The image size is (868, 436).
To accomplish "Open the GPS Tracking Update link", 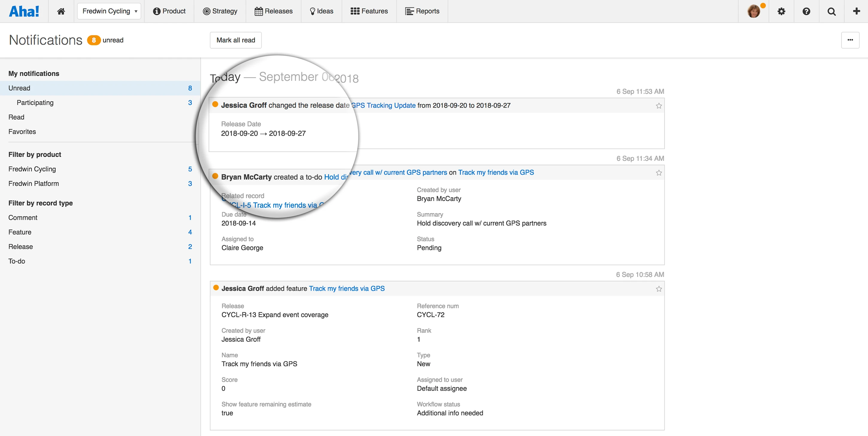I will 383,105.
